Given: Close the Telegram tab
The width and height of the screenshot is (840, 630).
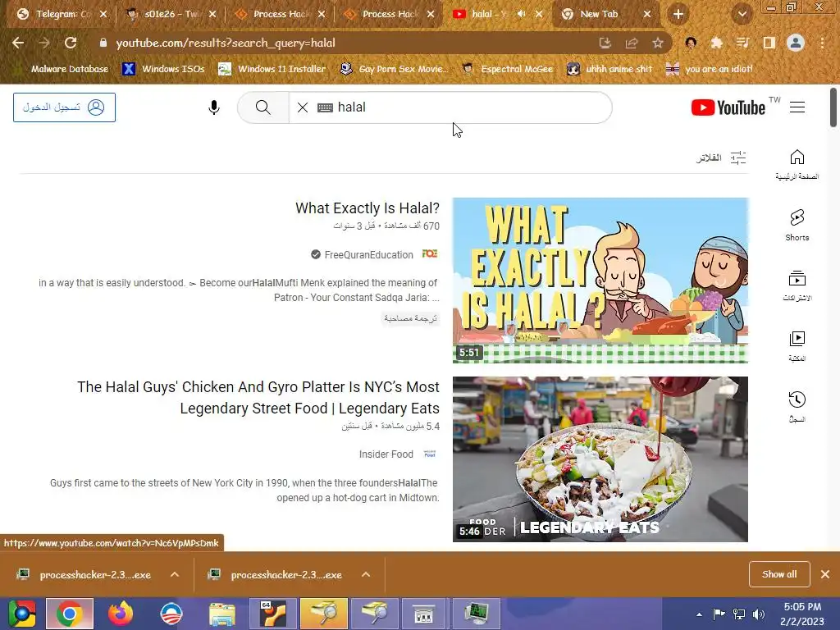Looking at the screenshot, I should point(103,15).
